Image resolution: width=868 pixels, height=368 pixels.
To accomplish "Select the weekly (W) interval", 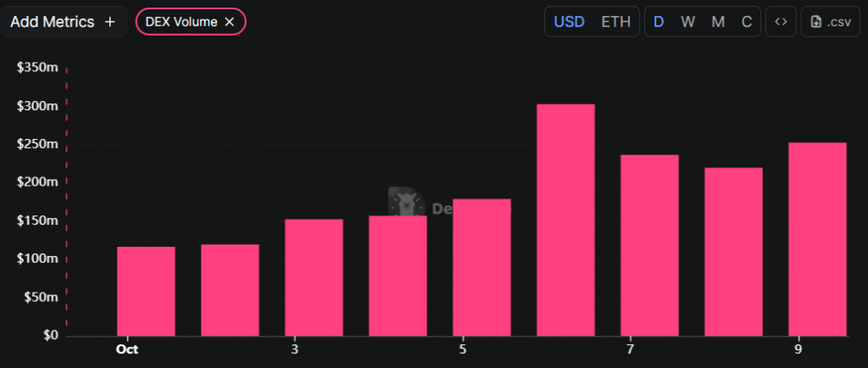I will 687,22.
